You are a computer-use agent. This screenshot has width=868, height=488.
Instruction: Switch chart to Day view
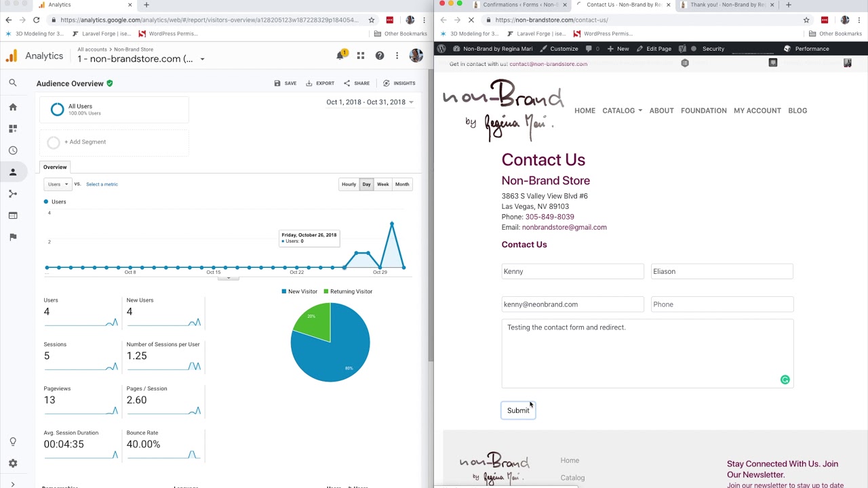366,184
